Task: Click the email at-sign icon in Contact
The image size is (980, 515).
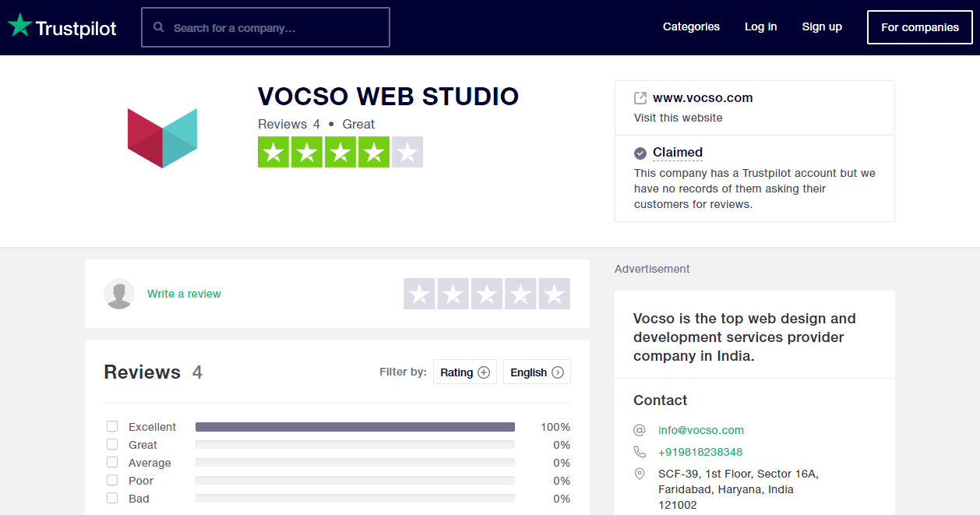Action: [640, 430]
